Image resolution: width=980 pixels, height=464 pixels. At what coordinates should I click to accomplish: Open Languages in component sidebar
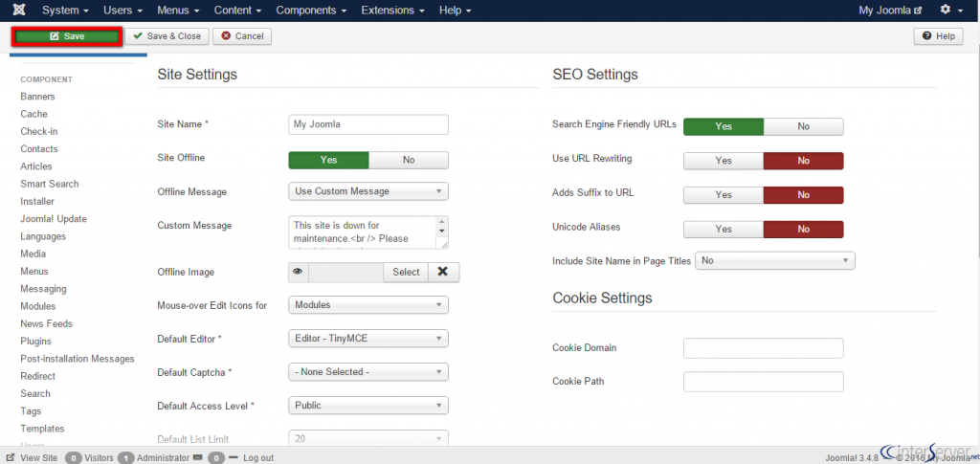[42, 236]
